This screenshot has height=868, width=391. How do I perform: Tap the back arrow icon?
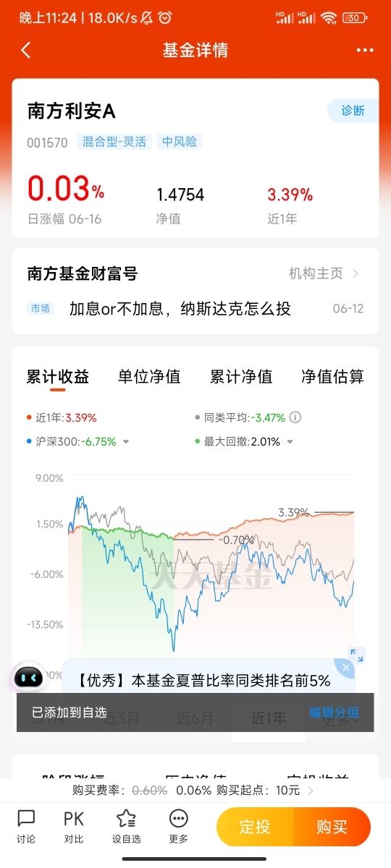(26, 50)
